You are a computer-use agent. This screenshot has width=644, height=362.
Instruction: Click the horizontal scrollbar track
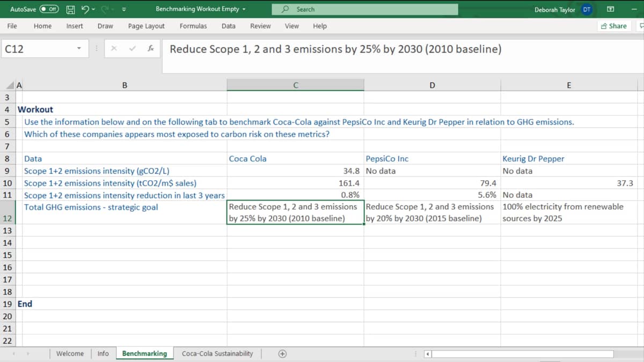pos(523,354)
